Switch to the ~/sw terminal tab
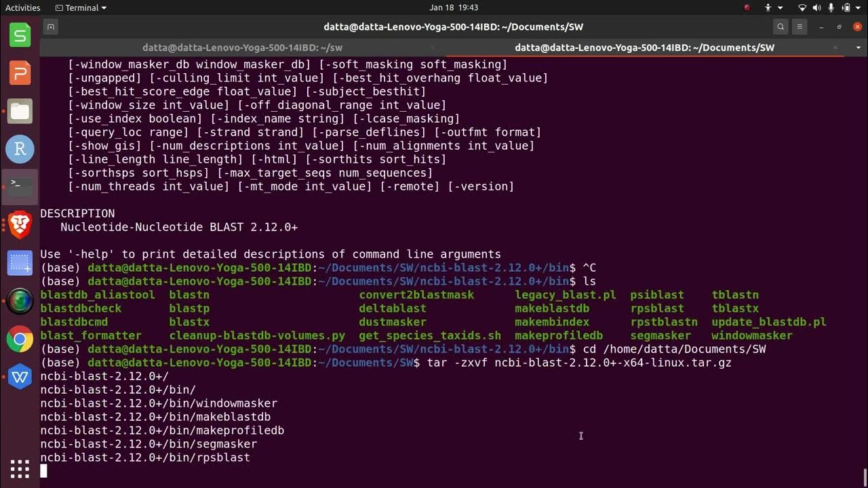868x488 pixels. point(242,47)
